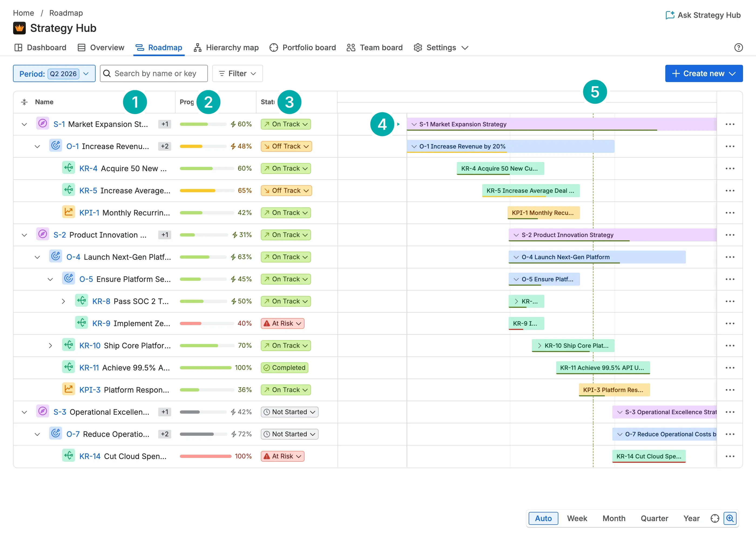This screenshot has width=756, height=540.
Task: Open the Dashboard tab
Action: (40, 48)
